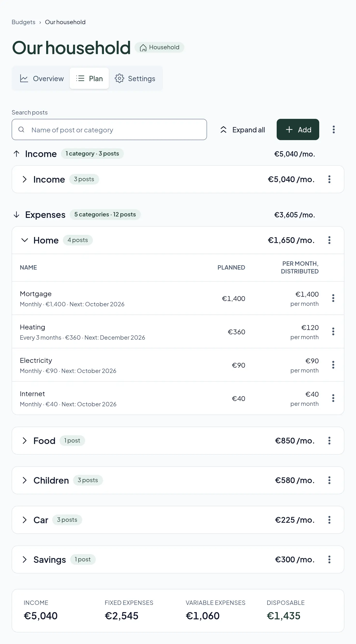This screenshot has height=644, width=356.
Task: Open the Car category options menu
Action: tap(329, 520)
